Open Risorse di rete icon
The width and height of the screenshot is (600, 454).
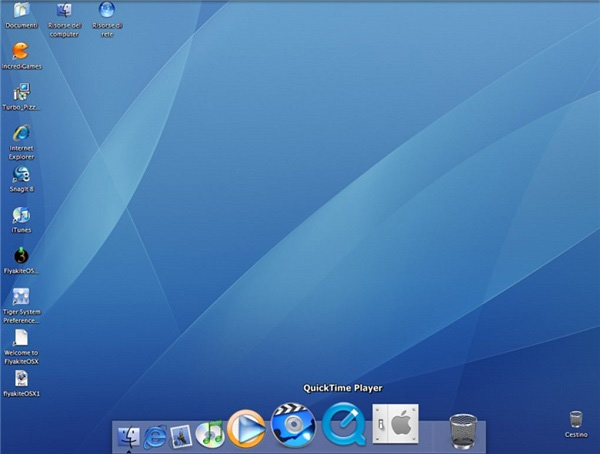coord(107,10)
